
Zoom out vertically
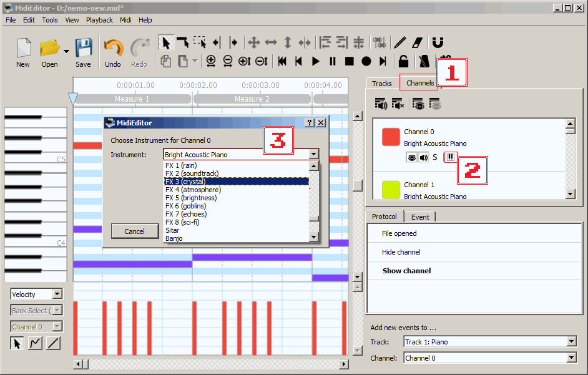coord(262,61)
